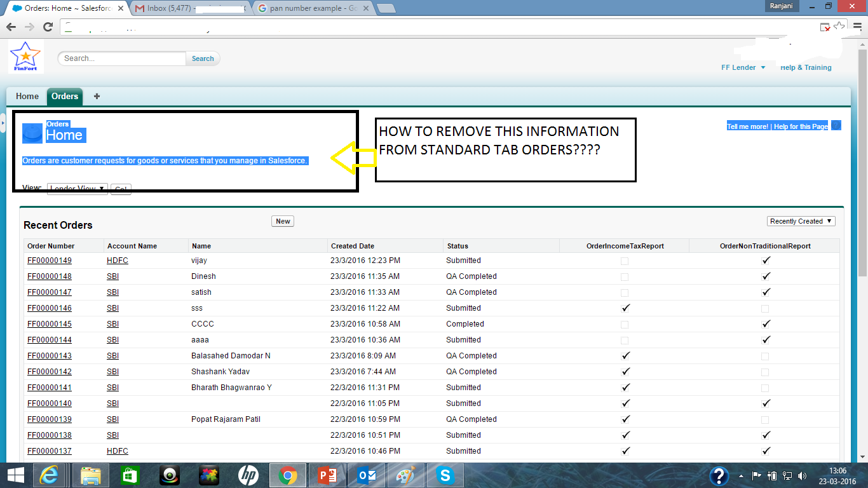The image size is (868, 488).
Task: Open the Help & Training link
Action: [806, 67]
